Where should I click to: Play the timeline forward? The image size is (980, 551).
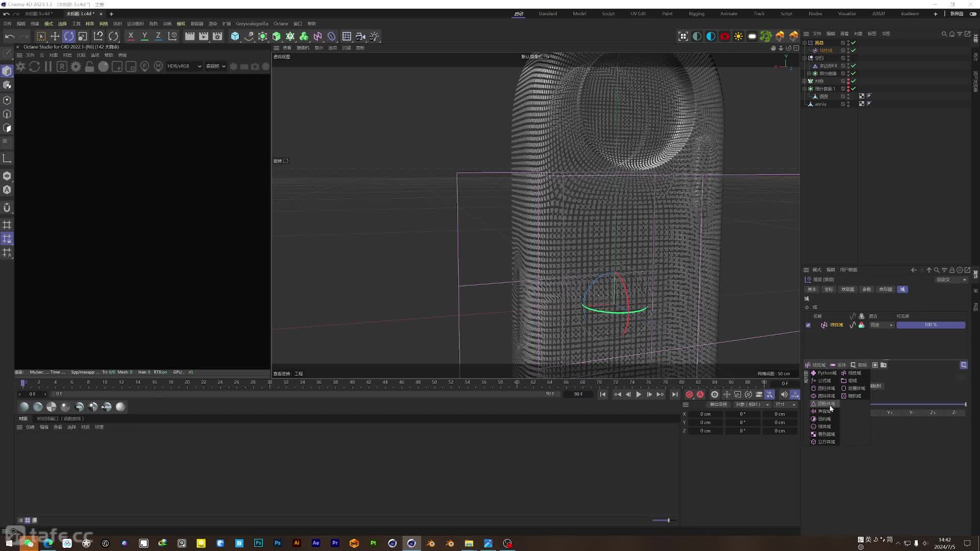click(x=639, y=394)
